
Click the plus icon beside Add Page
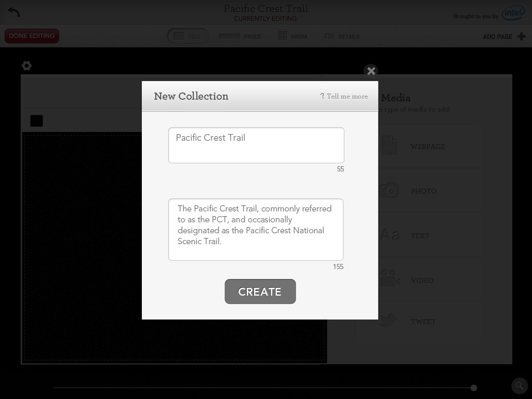coord(522,36)
